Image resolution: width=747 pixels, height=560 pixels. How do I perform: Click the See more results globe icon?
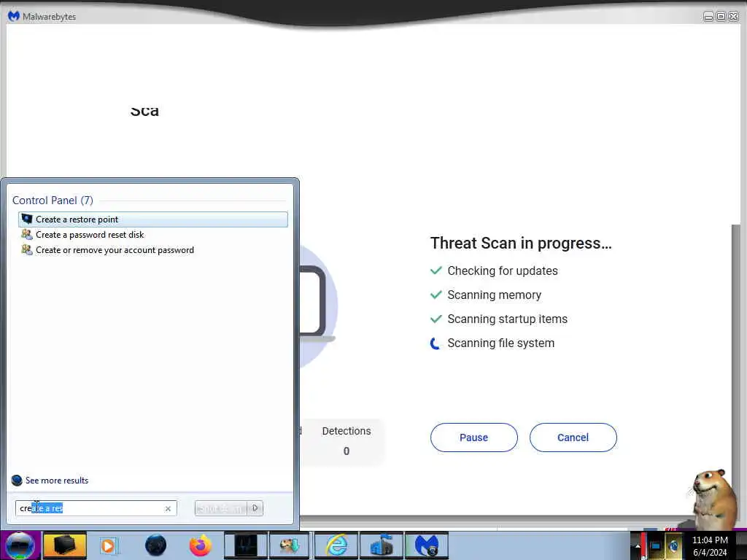[17, 481]
